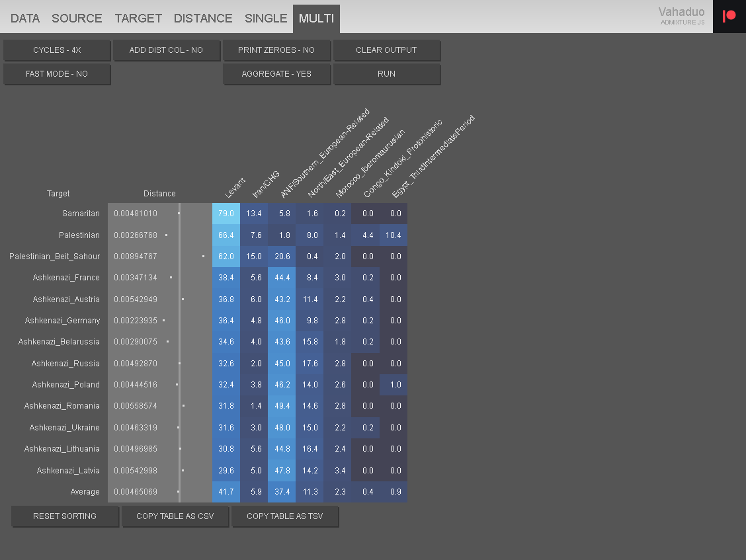746x560 pixels.
Task: Click Ashkenazi_Latvia Morocco cell 3.4
Action: 338,471
